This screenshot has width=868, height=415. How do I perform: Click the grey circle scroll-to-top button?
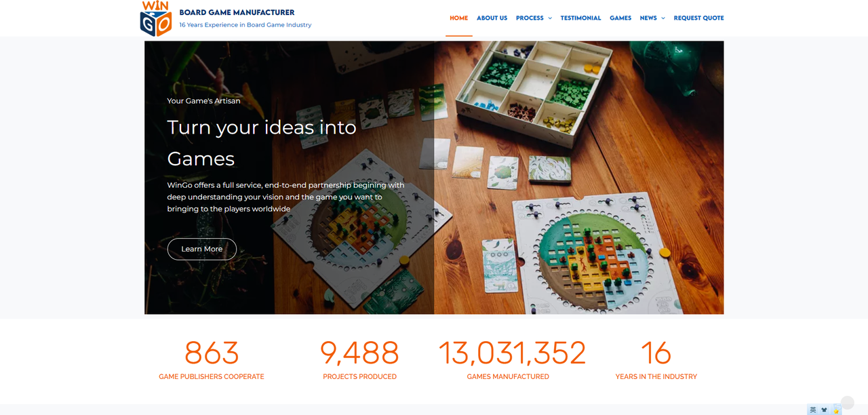pos(847,403)
